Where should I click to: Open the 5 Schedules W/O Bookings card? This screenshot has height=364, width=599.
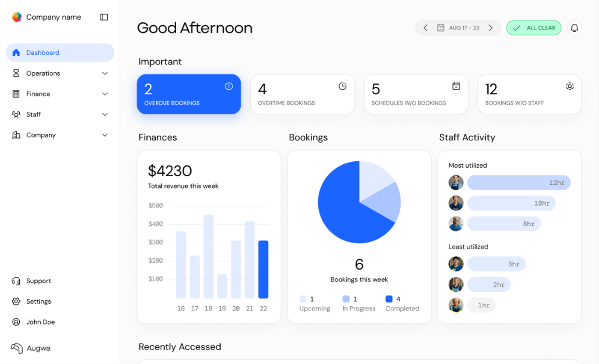pyautogui.click(x=416, y=94)
